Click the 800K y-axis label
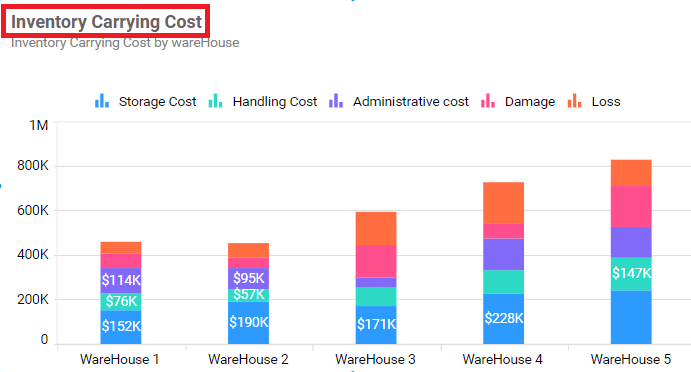 coord(33,166)
